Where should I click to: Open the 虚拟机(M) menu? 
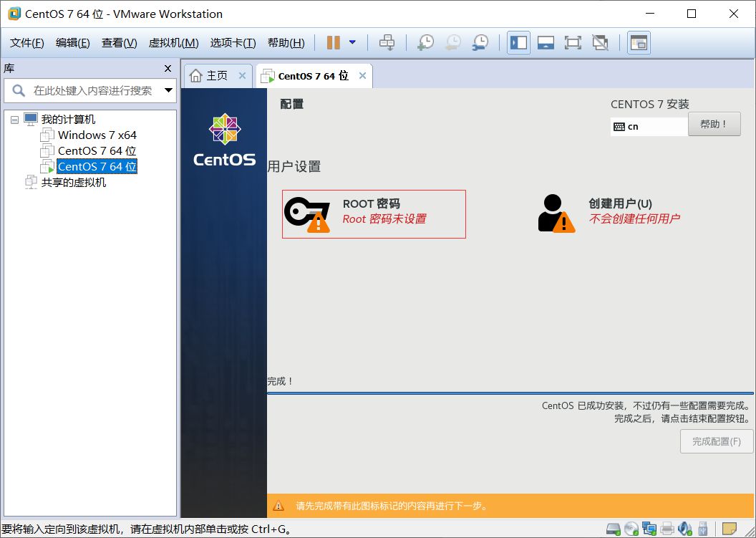[x=173, y=42]
